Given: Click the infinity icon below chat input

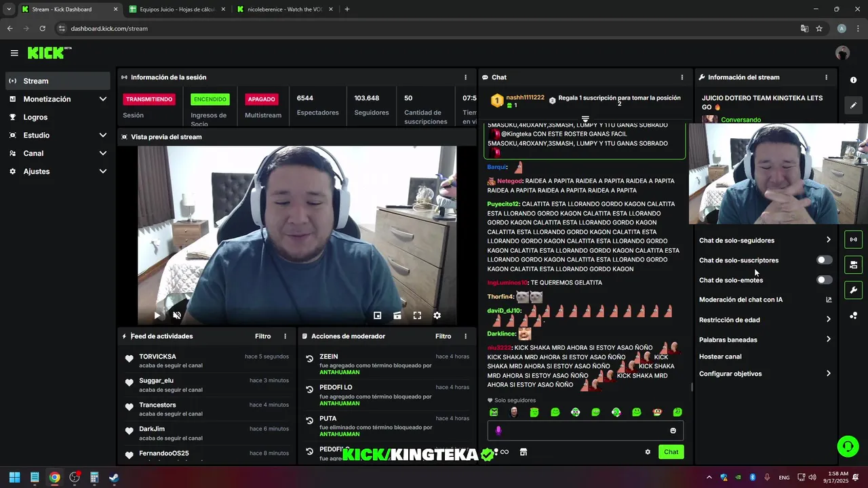Looking at the screenshot, I should click(505, 452).
